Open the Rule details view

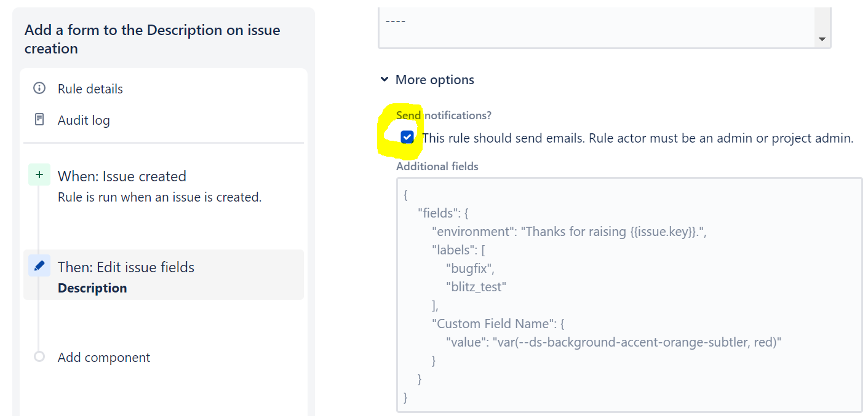pos(89,88)
